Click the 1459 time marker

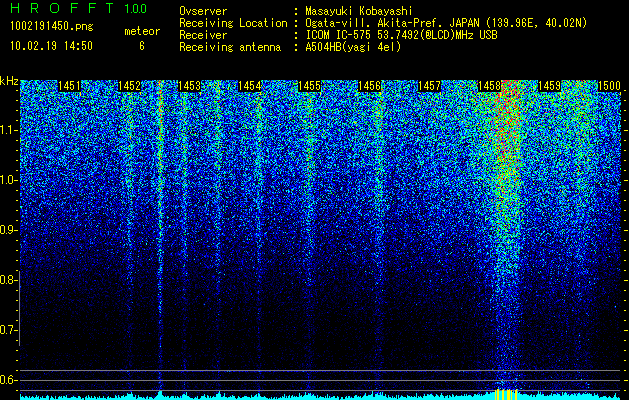pos(549,86)
